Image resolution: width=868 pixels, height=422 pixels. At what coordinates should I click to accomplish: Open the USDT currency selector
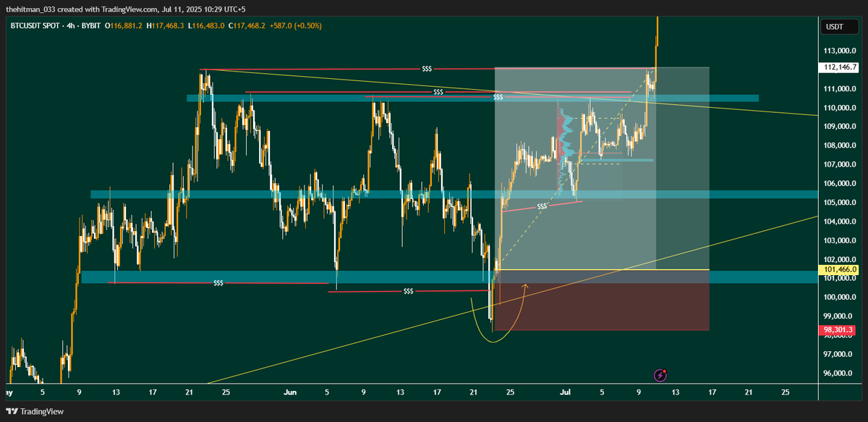(838, 27)
